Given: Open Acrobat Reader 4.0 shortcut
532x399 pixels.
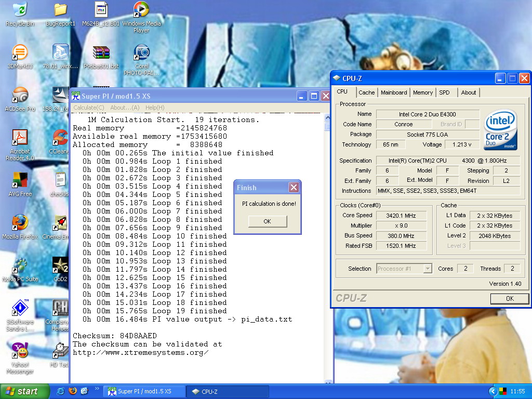Looking at the screenshot, I should point(20,145).
